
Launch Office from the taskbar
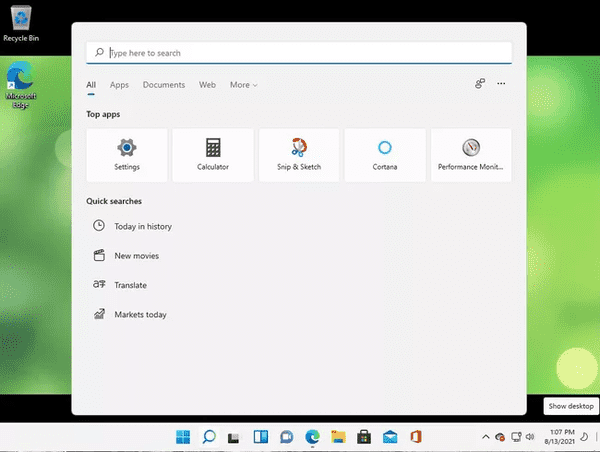point(416,437)
